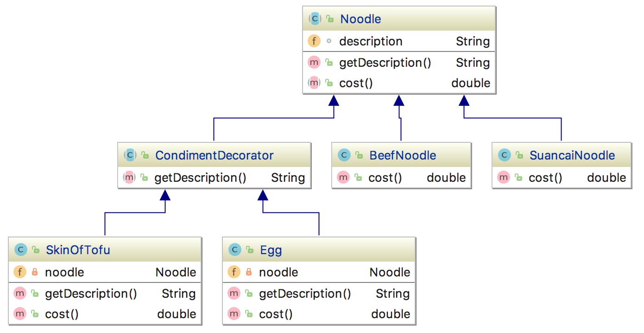Screen dimensions: 644x333
Task: Select the noodle field in SkinOfTofu
Action: click(x=64, y=272)
